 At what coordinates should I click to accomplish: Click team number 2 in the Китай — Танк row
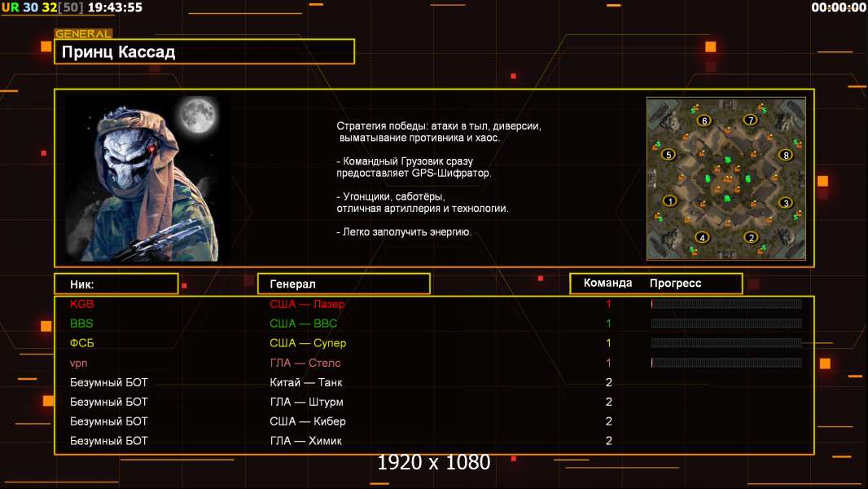point(608,383)
